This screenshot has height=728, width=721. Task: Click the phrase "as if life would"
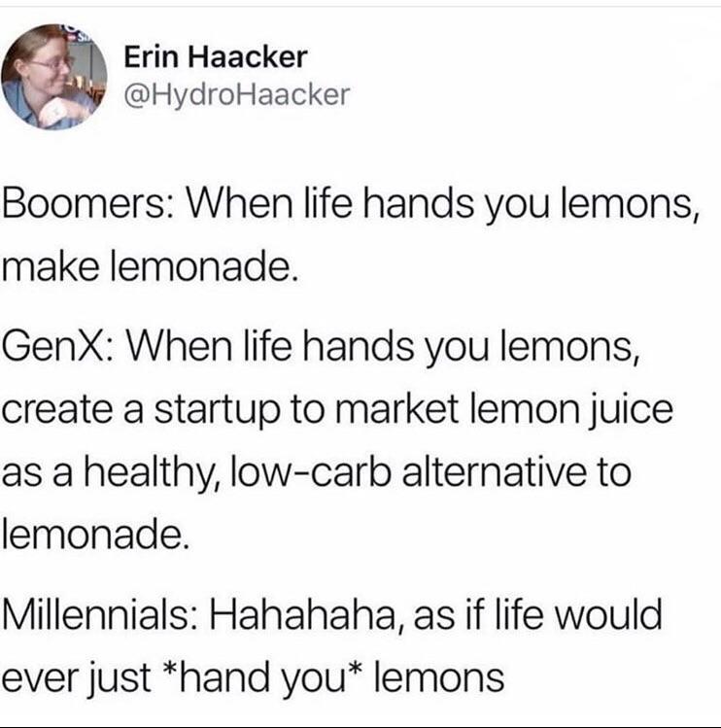pos(537,614)
